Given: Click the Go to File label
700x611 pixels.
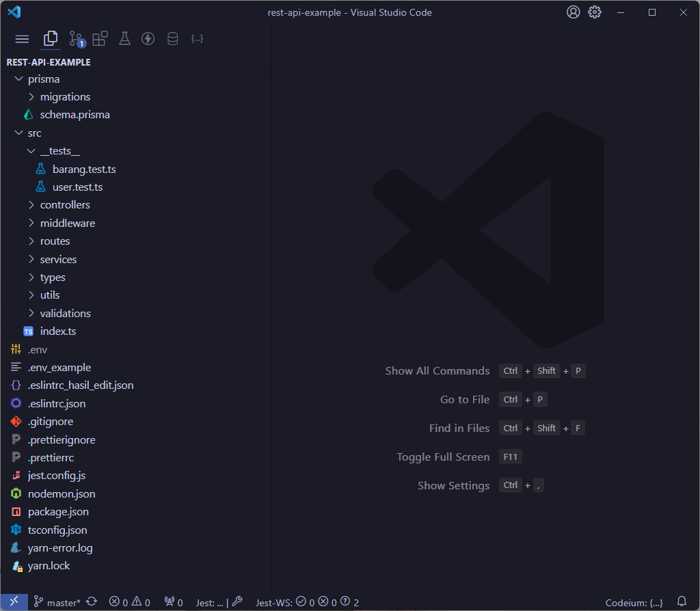Looking at the screenshot, I should coord(465,399).
